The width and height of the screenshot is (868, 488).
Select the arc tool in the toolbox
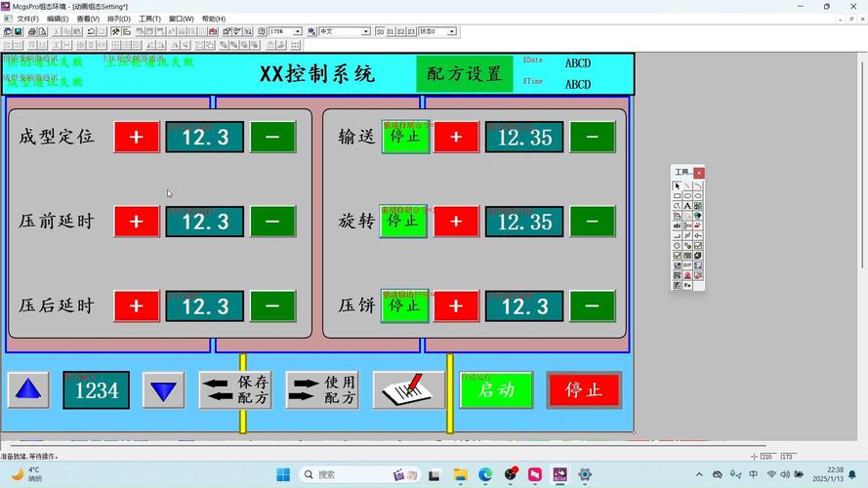(698, 185)
